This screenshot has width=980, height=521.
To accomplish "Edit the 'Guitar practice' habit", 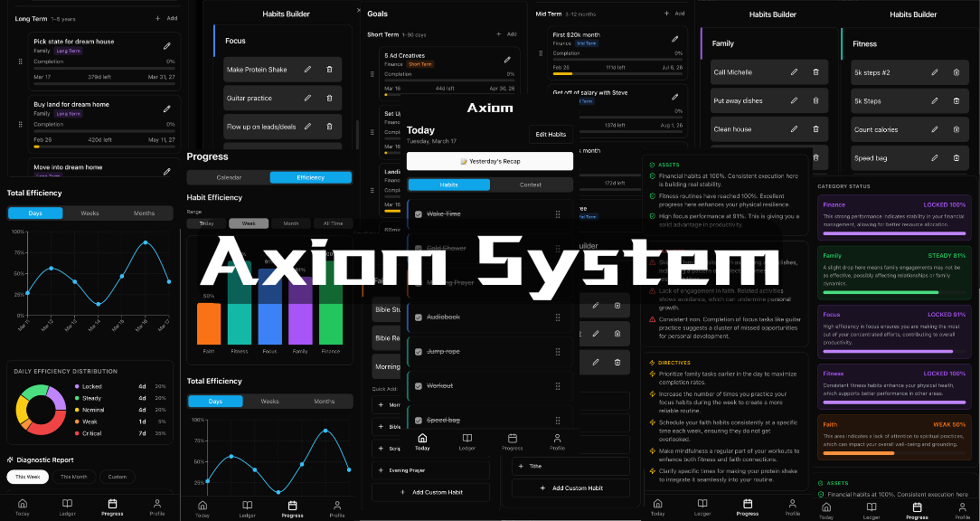I will coord(307,99).
